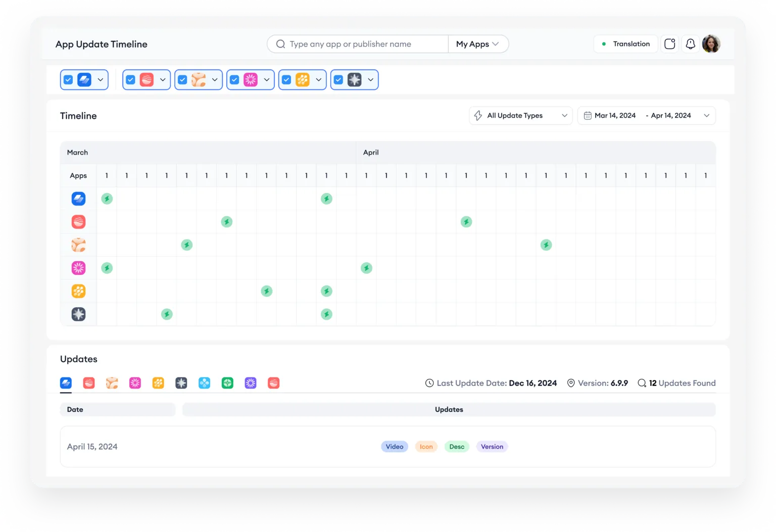Click the Apr 14, 2024 end date
776x532 pixels.
(671, 116)
